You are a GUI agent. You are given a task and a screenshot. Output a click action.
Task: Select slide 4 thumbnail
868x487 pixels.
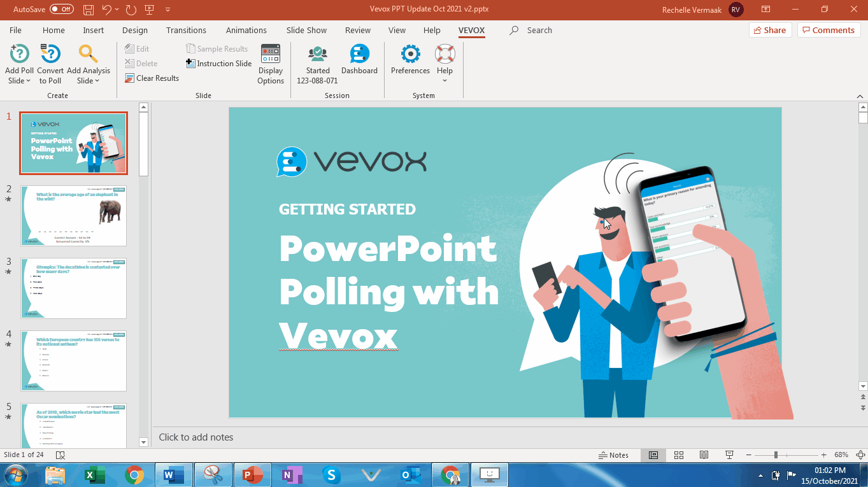[73, 361]
